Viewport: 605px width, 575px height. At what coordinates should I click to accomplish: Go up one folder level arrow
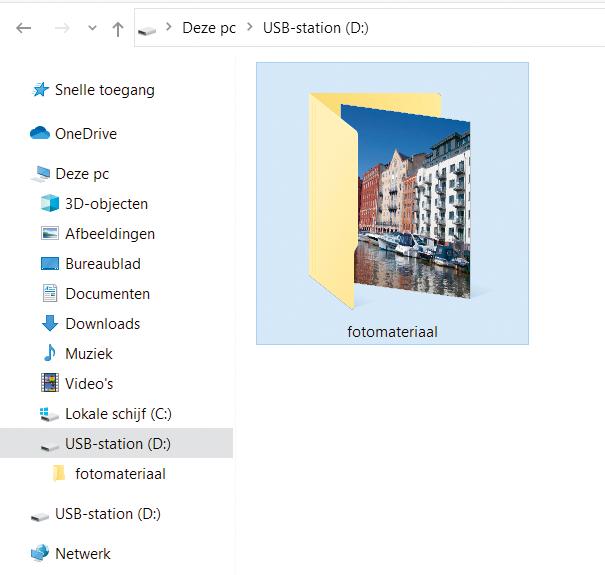tap(118, 29)
